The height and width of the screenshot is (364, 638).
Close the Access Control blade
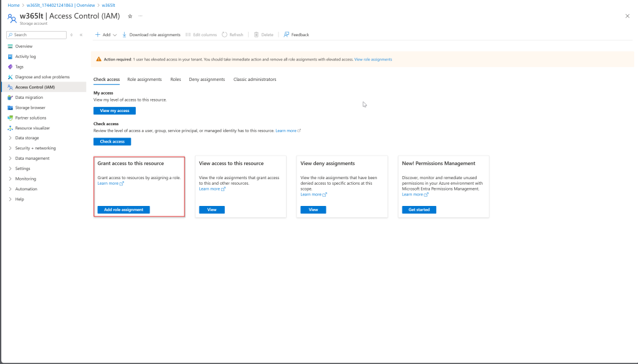pyautogui.click(x=627, y=16)
